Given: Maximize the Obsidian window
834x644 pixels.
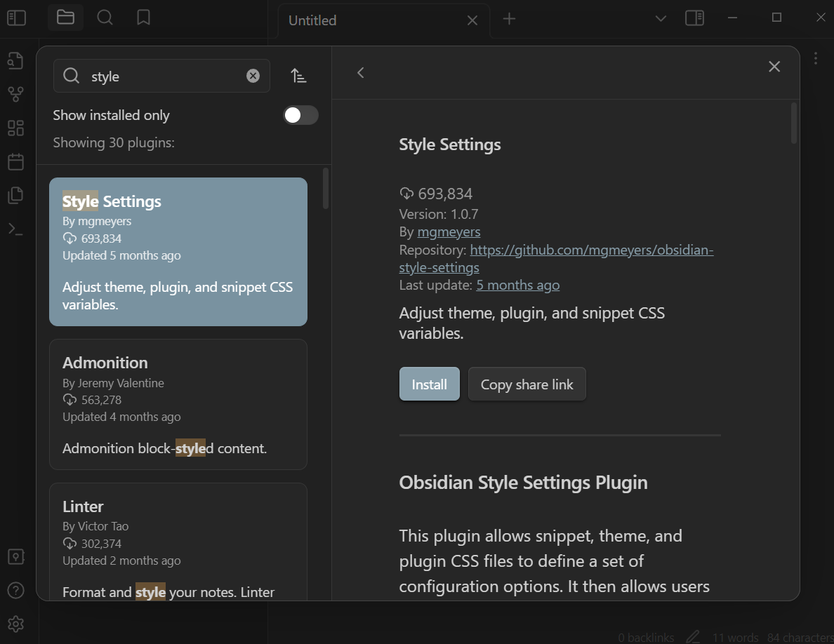Looking at the screenshot, I should click(x=776, y=18).
